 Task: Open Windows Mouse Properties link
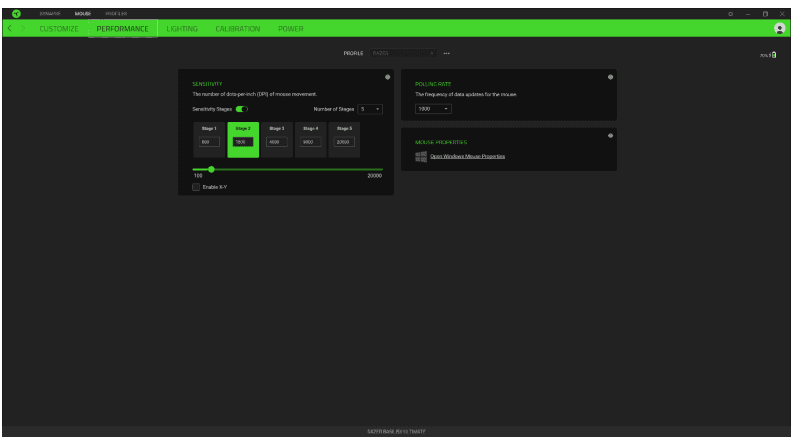click(x=467, y=156)
